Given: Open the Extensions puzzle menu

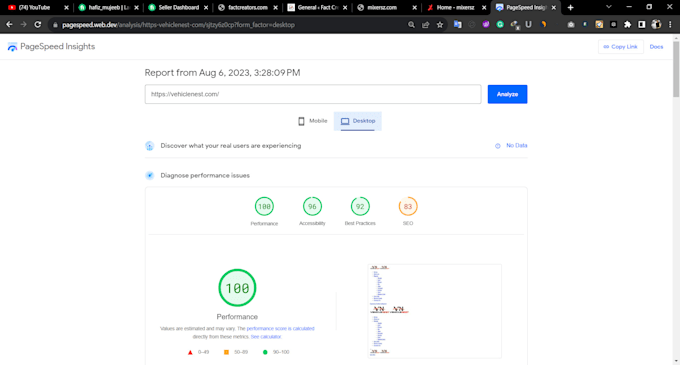Looking at the screenshot, I should point(628,25).
